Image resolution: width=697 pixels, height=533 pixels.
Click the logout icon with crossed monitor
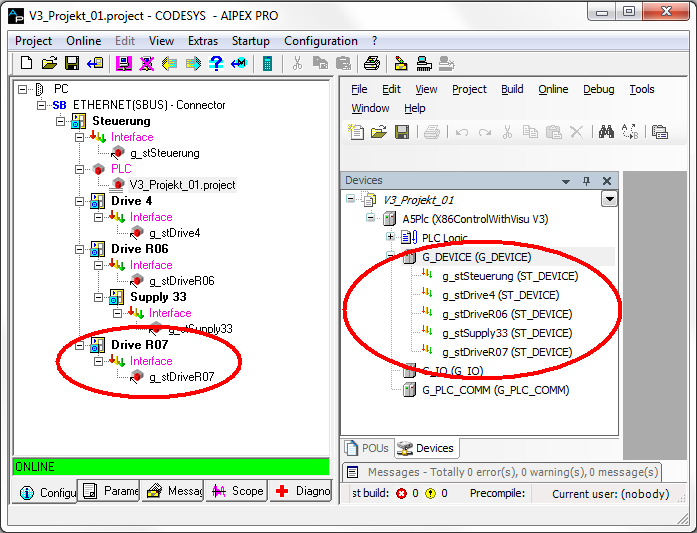click(146, 64)
